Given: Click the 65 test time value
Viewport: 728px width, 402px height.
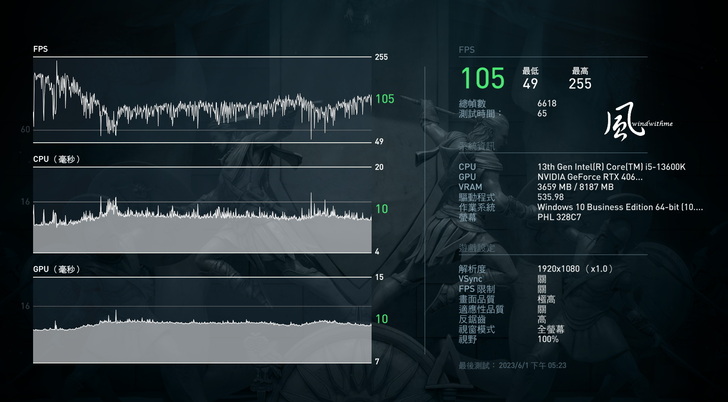Looking at the screenshot, I should click(x=542, y=113).
